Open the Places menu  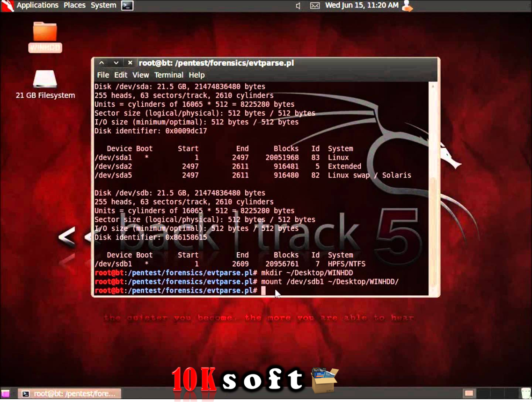[74, 6]
